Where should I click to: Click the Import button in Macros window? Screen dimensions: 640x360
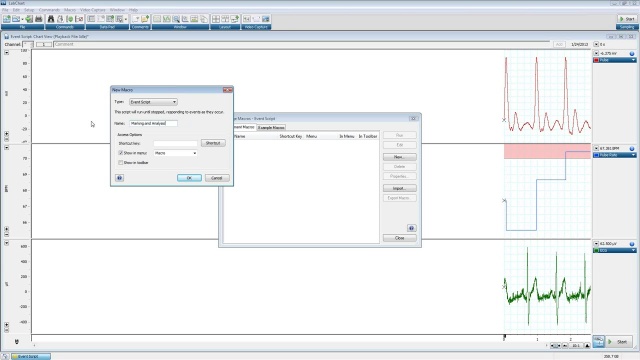[x=400, y=188]
